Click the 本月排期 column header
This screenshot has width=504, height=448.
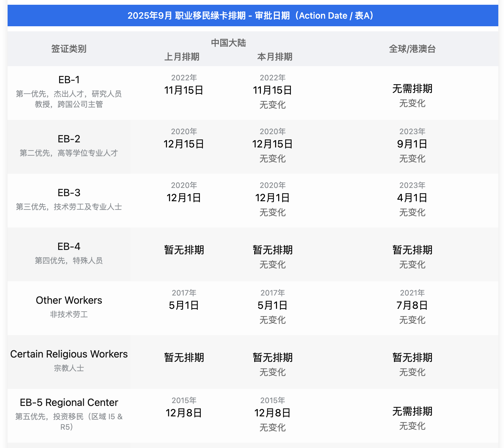point(274,57)
